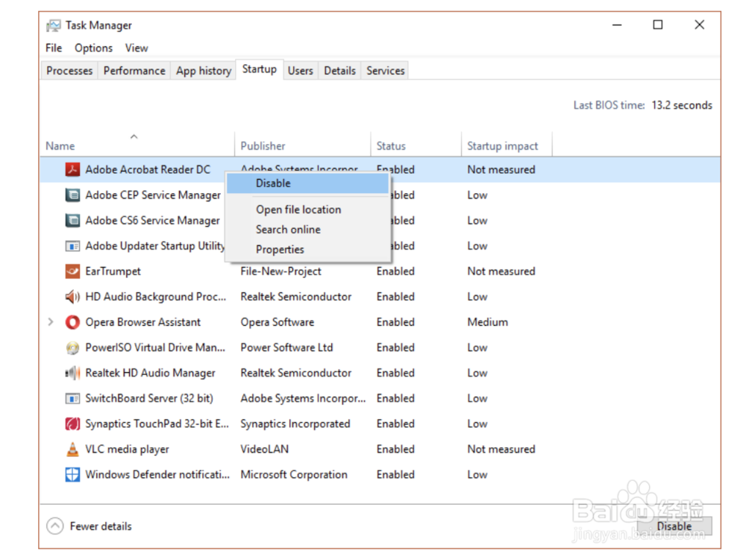Click the Adobe Acrobat Reader DC icon
Screen dimensions: 746x560
pyautogui.click(x=72, y=169)
